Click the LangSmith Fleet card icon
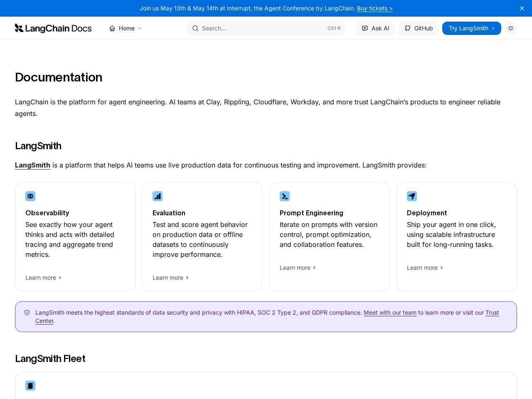The width and height of the screenshot is (532, 399). click(x=30, y=386)
